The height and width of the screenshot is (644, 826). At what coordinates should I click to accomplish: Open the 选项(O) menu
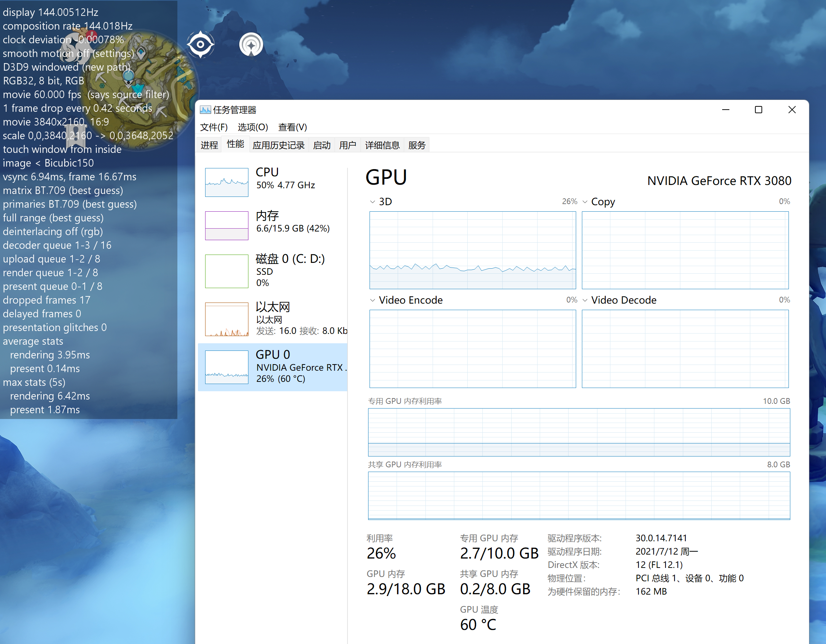coord(253,127)
